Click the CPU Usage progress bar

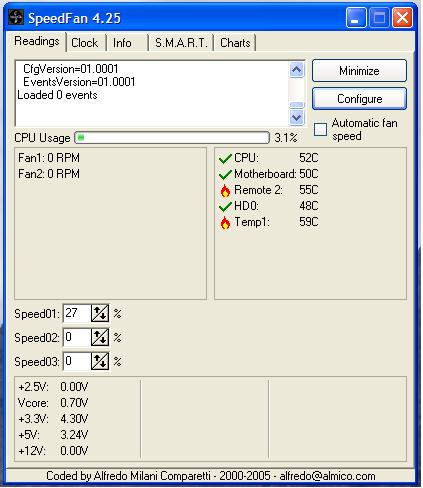(x=172, y=138)
